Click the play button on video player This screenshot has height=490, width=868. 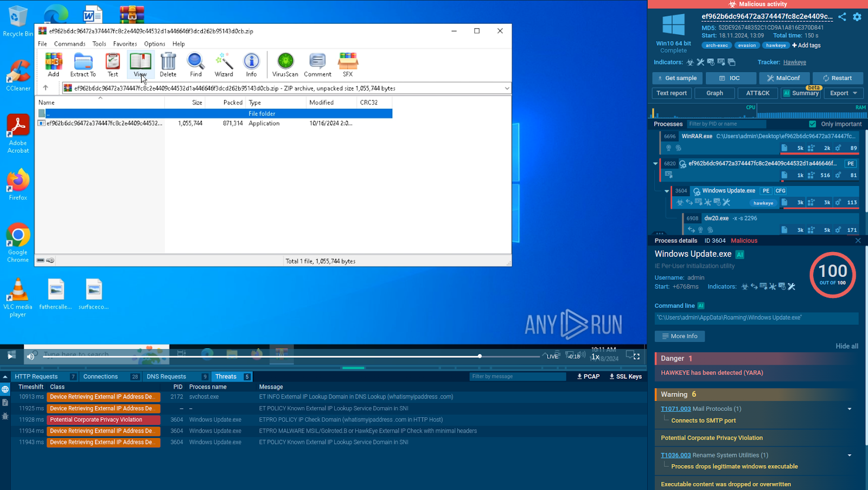pyautogui.click(x=11, y=356)
